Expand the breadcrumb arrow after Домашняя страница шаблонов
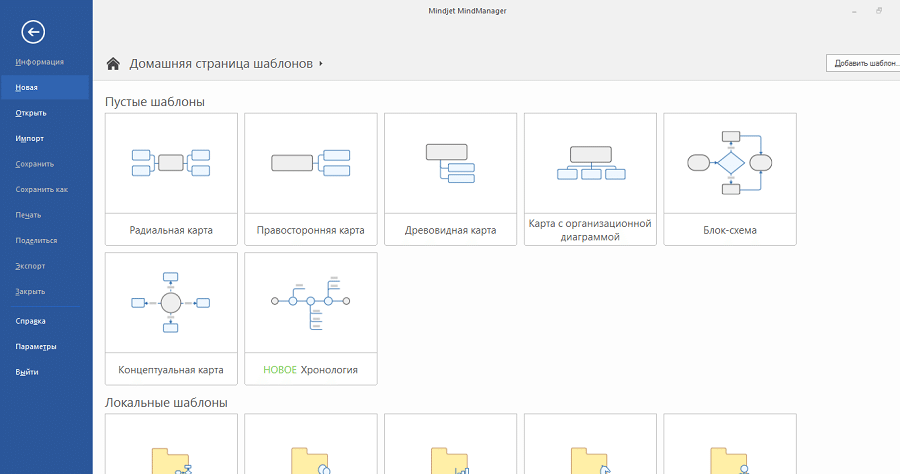The width and height of the screenshot is (900, 474). 321,64
